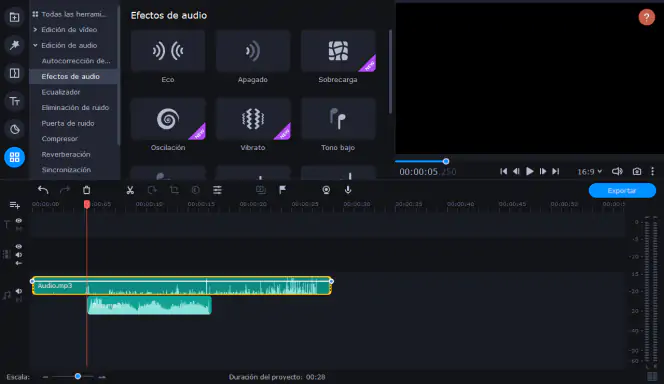The height and width of the screenshot is (384, 664).
Task: Add a marker with the flag icon
Action: pyautogui.click(x=282, y=190)
